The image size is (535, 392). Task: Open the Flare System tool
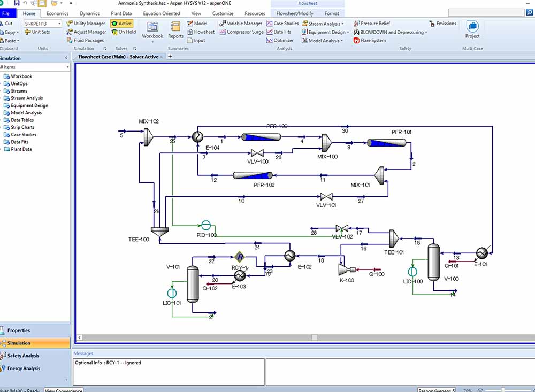(370, 40)
